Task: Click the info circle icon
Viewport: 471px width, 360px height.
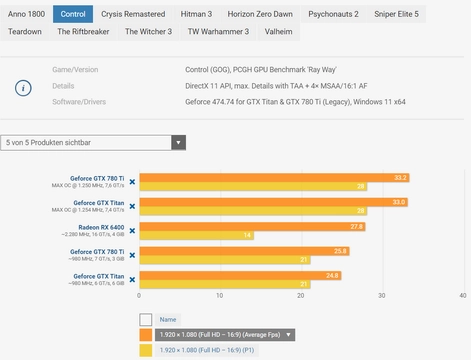Action: click(23, 88)
